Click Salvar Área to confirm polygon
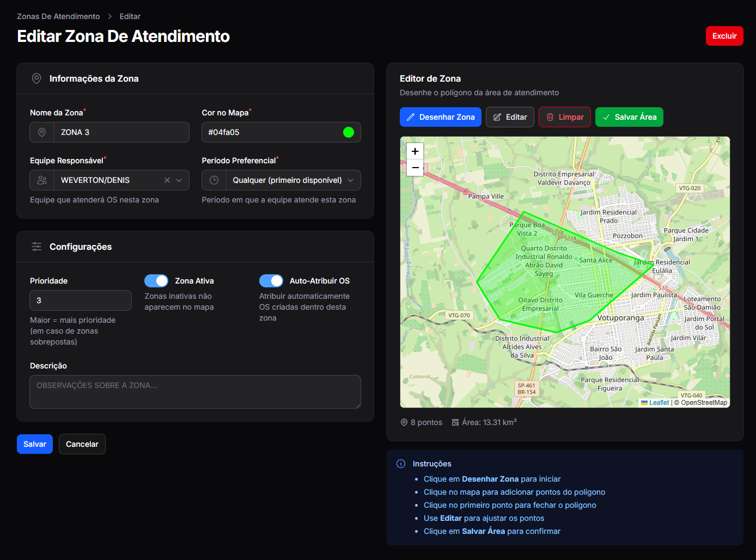756x560 pixels. (629, 117)
